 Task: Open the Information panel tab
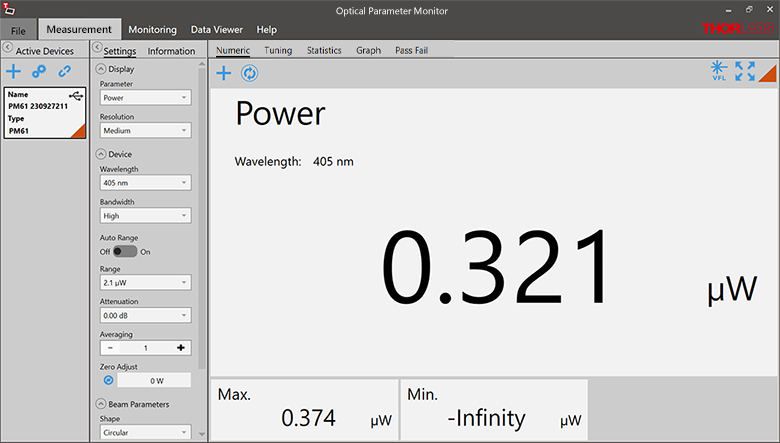171,51
